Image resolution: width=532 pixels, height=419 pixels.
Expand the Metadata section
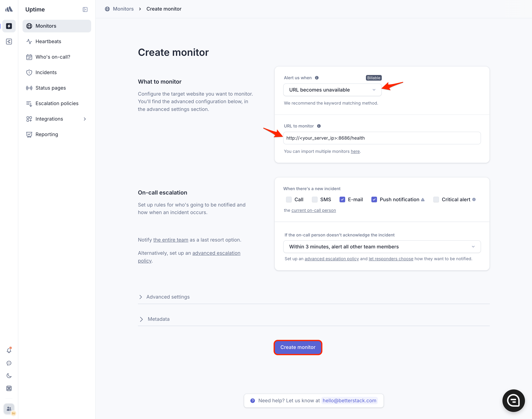click(159, 319)
